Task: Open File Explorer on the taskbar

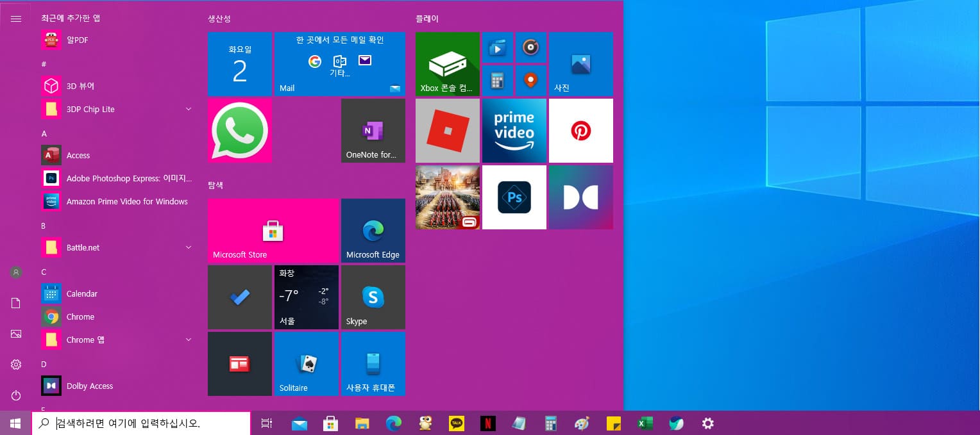Action: (362, 423)
